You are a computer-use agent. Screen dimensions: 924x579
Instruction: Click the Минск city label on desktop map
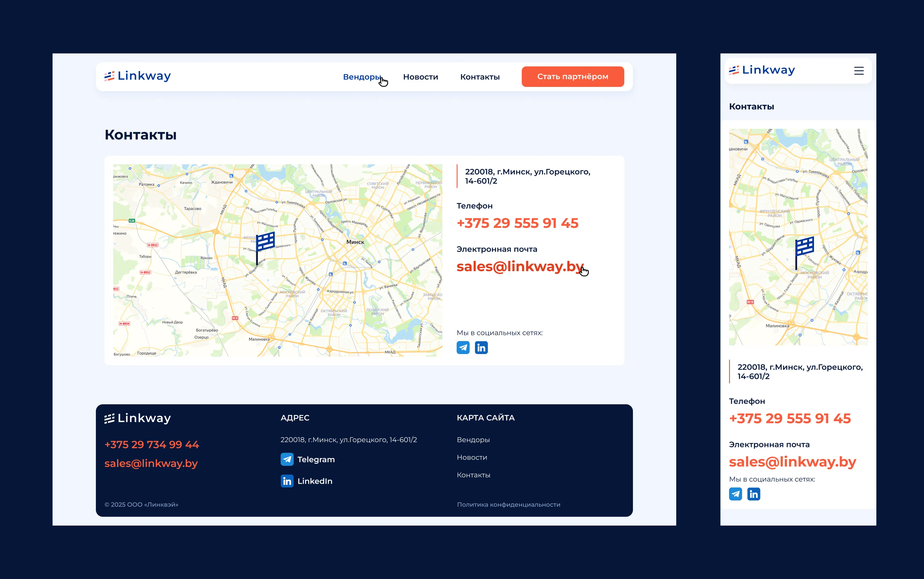click(355, 242)
